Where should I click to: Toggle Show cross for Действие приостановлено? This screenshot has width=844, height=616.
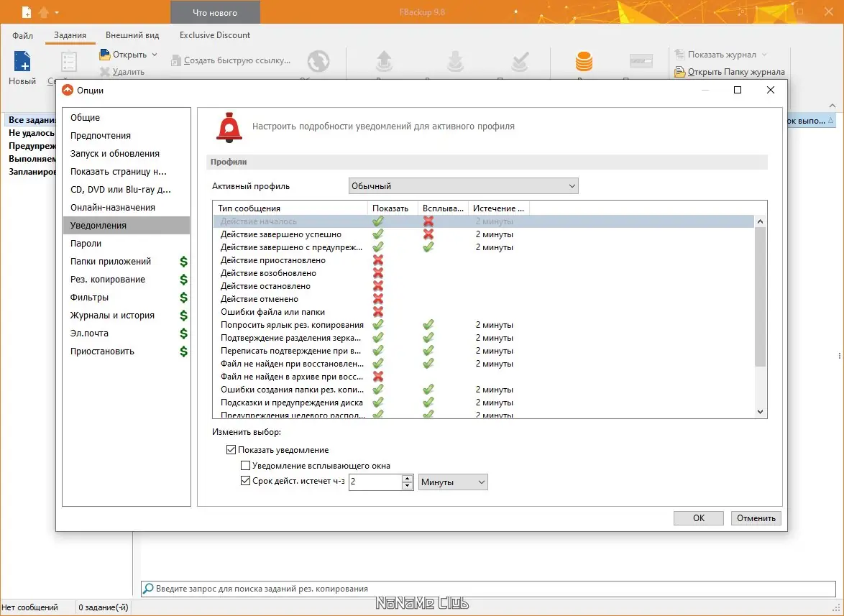[378, 260]
